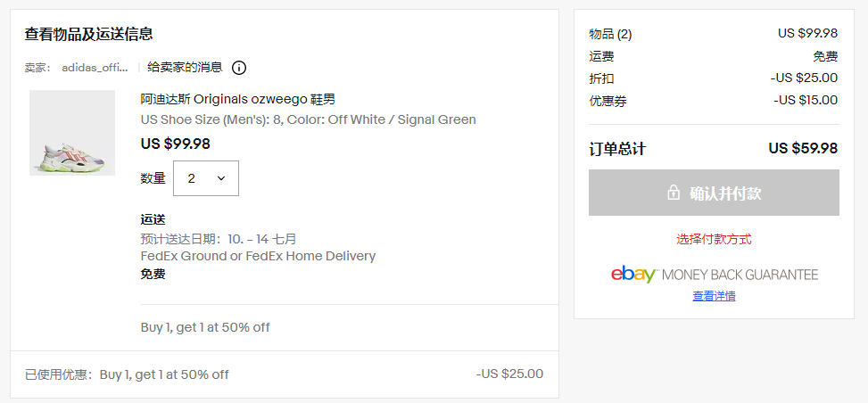Viewport: 868px width, 403px height.
Task: Open seller adidas_offi... profile name
Action: [x=95, y=68]
